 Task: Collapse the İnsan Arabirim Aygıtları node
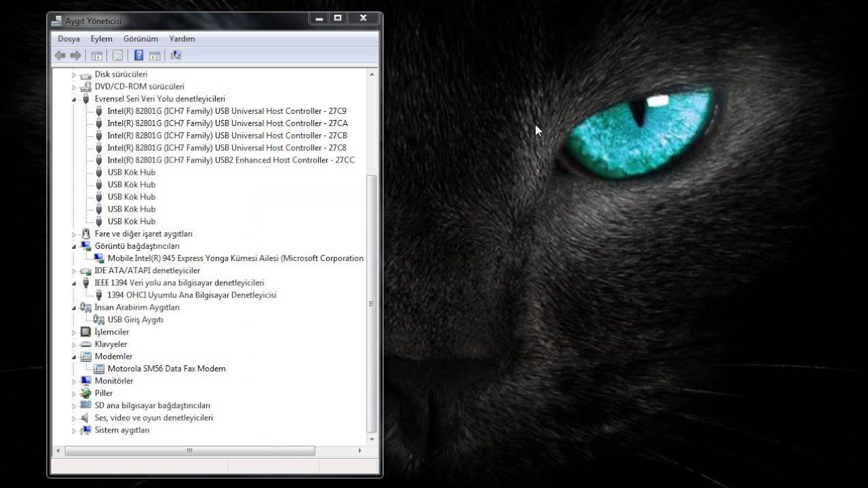(x=75, y=308)
